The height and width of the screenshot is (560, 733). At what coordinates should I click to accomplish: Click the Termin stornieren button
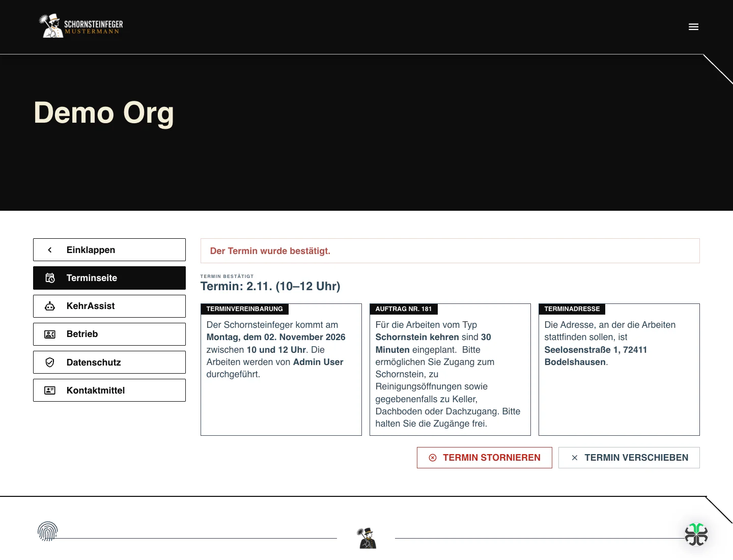click(485, 458)
